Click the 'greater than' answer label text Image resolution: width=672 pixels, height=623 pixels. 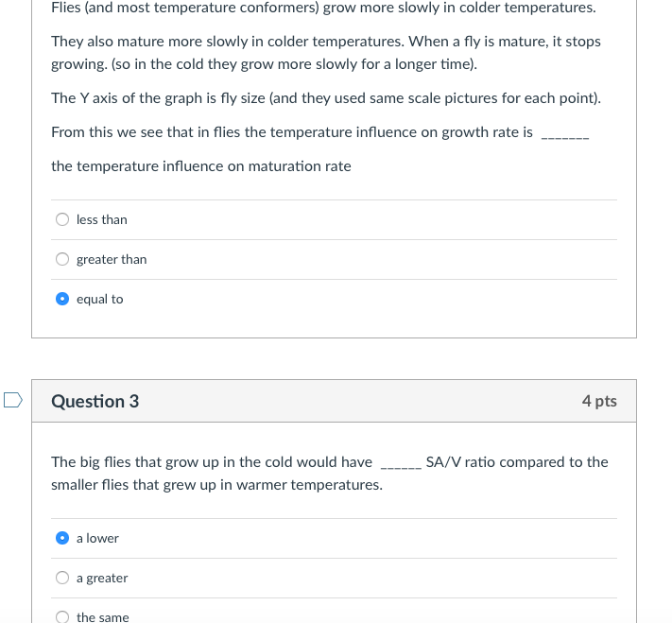click(x=112, y=259)
